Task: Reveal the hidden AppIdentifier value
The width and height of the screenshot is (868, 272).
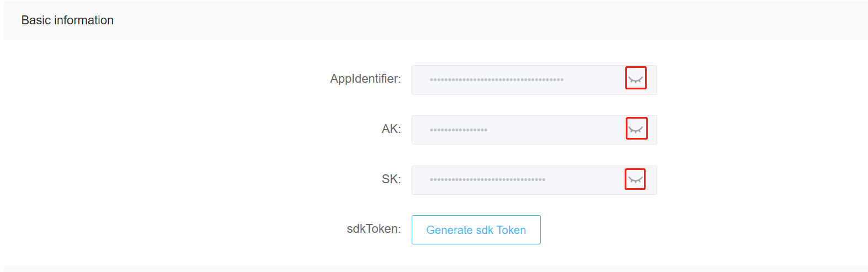Action: pyautogui.click(x=636, y=79)
